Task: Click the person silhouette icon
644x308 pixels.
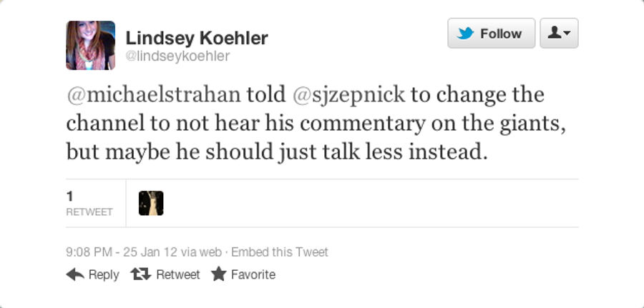Action: tap(554, 33)
